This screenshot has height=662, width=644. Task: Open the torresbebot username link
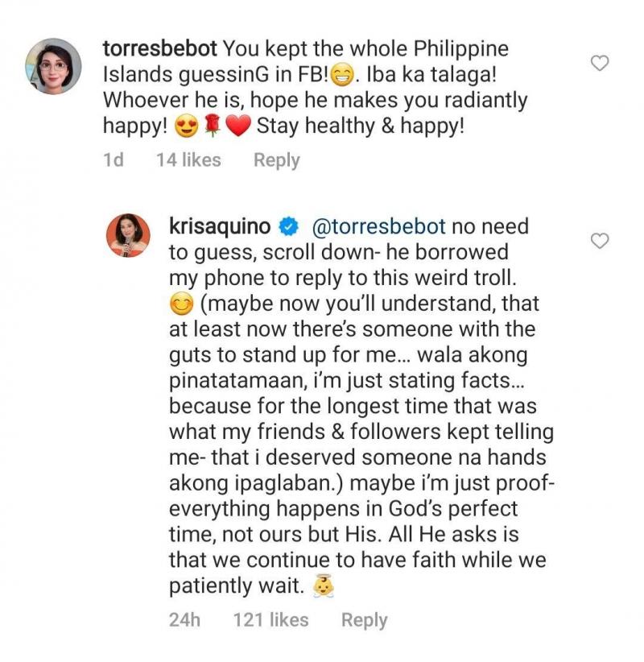(x=160, y=48)
